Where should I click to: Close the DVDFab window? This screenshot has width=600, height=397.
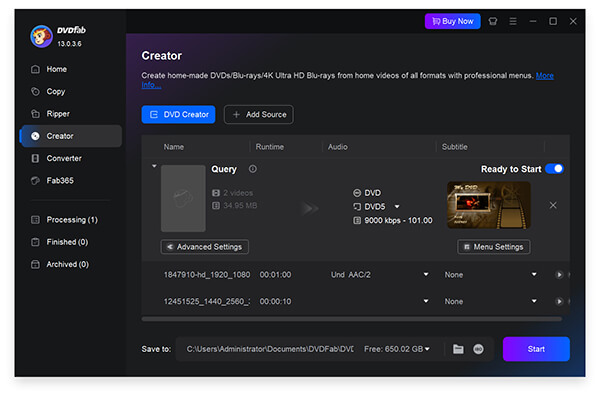(x=573, y=21)
